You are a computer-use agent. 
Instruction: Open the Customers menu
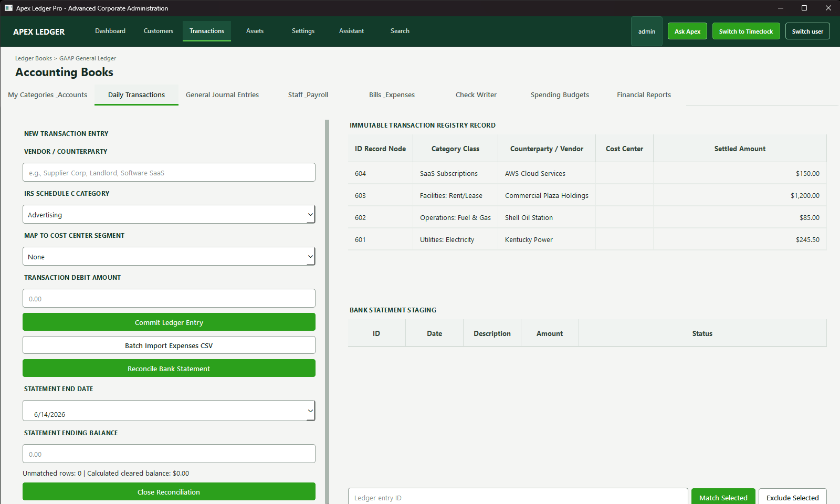pyautogui.click(x=159, y=31)
